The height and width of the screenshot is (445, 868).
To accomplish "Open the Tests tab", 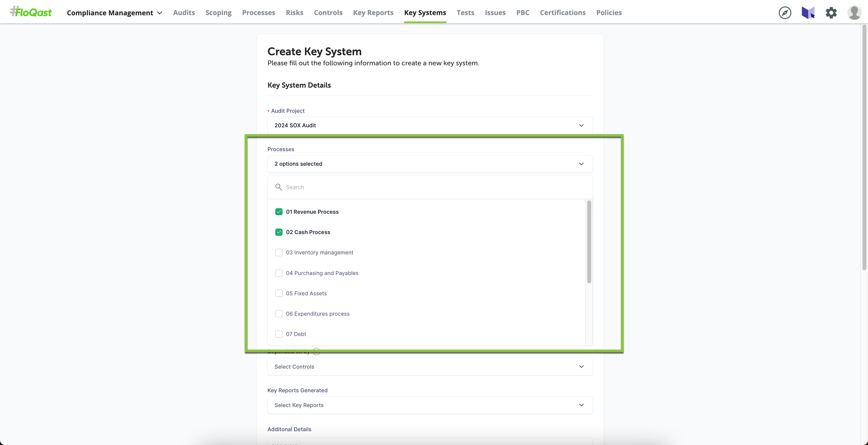I will click(x=465, y=13).
